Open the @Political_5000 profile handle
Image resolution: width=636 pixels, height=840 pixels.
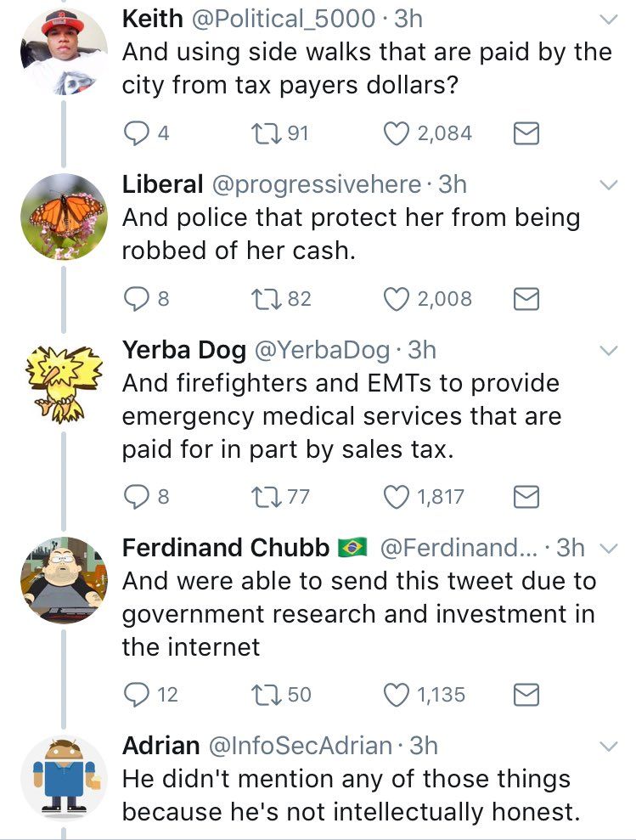pos(289,18)
